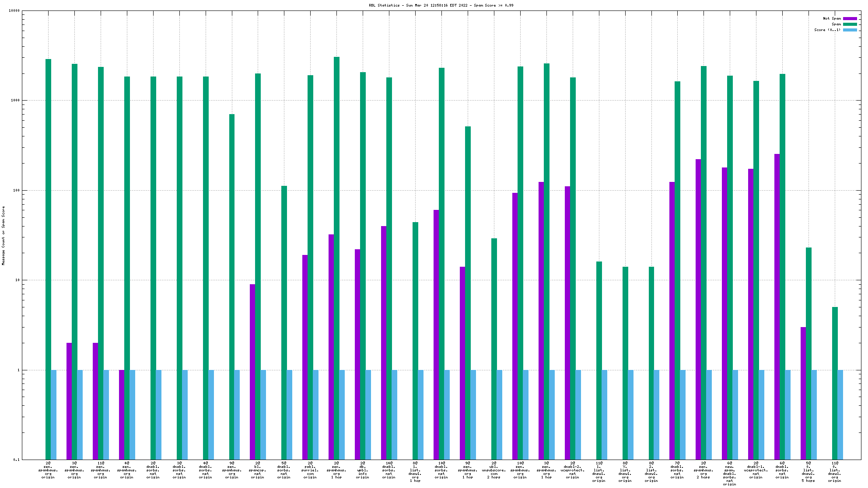Click the ubl.unsubscore.com 2 hops label
The height and width of the screenshot is (488, 868).
494,470
